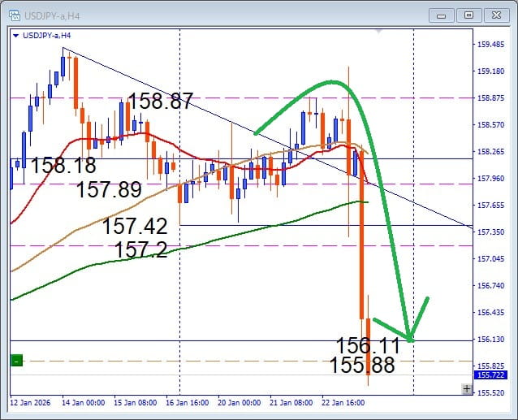
Task: Click the plus icon at chart bottom corner
Action: pyautogui.click(x=467, y=389)
